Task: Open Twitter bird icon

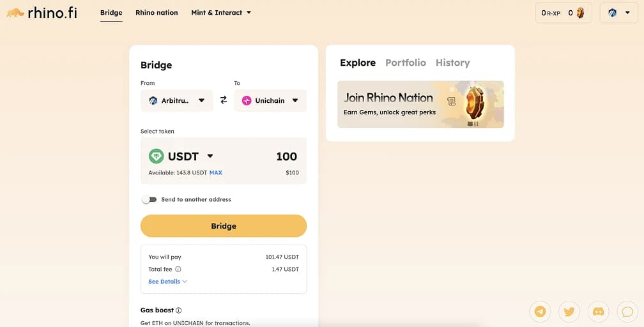Action: [x=569, y=312]
